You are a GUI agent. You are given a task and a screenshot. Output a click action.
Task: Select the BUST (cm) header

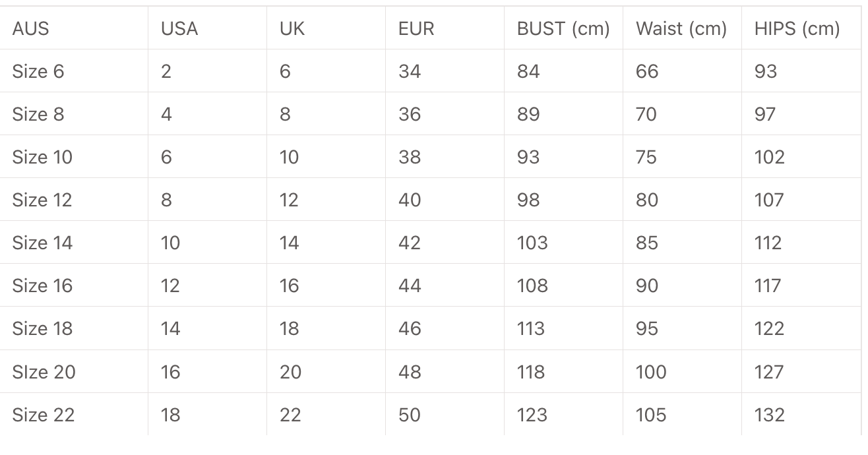pos(563,28)
